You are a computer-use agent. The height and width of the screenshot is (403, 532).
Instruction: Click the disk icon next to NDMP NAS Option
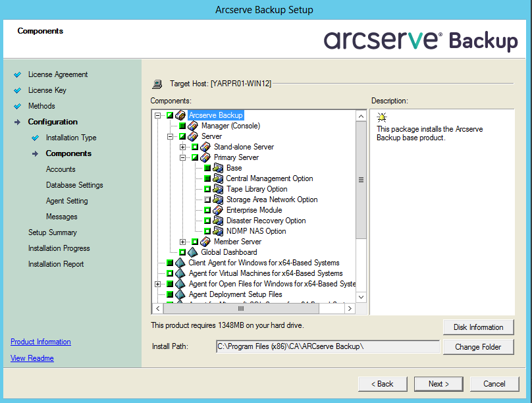(x=217, y=231)
